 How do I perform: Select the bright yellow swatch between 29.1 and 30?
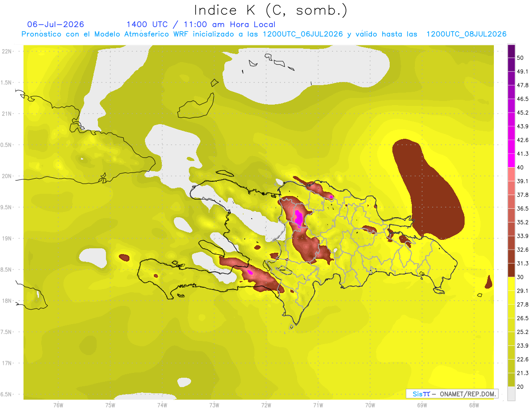512,284
